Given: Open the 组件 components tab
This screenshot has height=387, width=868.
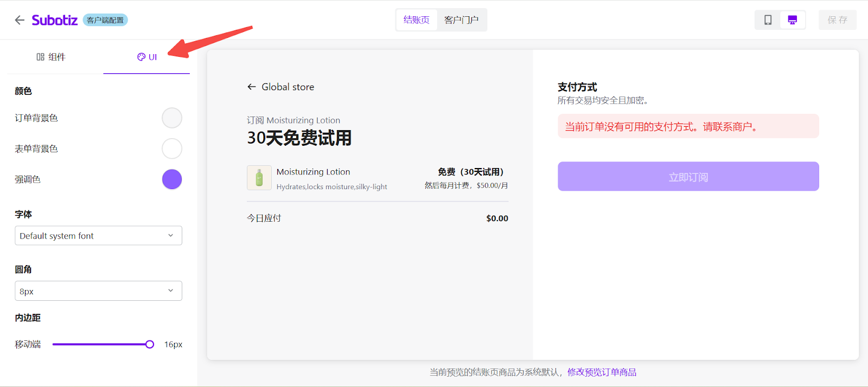Looking at the screenshot, I should (x=51, y=57).
